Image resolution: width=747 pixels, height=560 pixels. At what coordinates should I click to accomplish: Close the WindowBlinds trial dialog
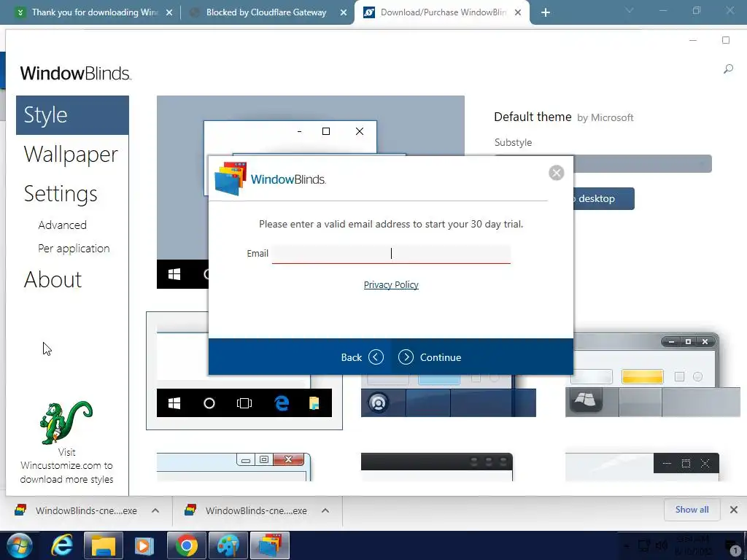pyautogui.click(x=556, y=172)
